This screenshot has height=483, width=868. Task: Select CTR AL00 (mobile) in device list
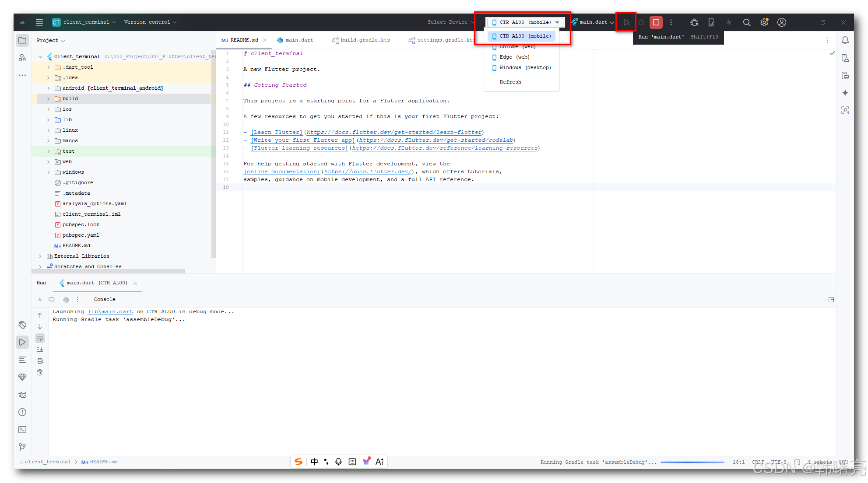coord(521,36)
